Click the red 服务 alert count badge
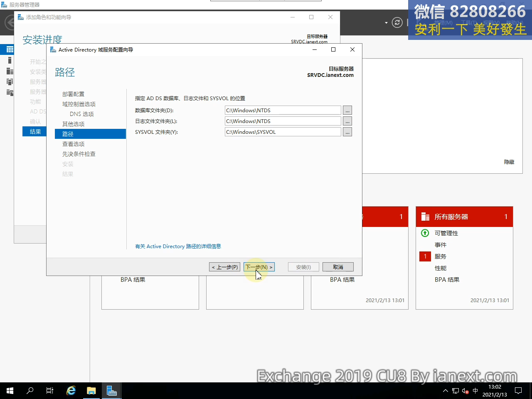 pyautogui.click(x=425, y=256)
